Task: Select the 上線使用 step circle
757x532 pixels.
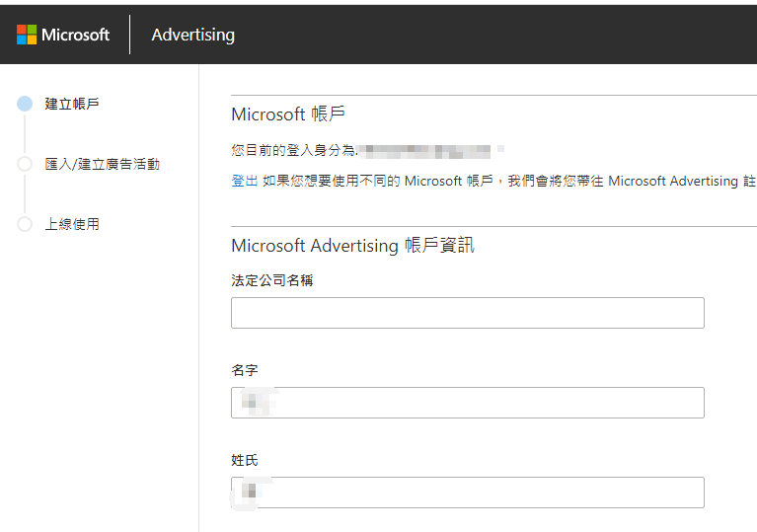Action: coord(25,224)
